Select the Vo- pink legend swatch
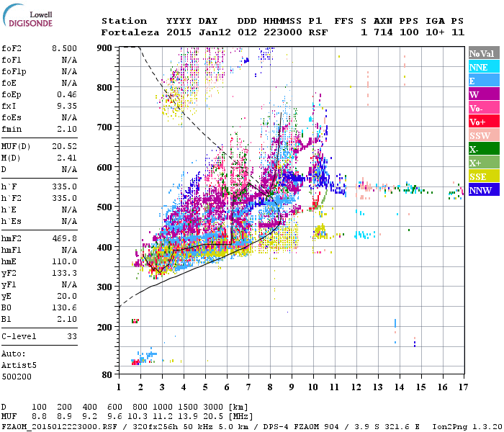Viewport: 504px width, 432px height. coord(484,108)
